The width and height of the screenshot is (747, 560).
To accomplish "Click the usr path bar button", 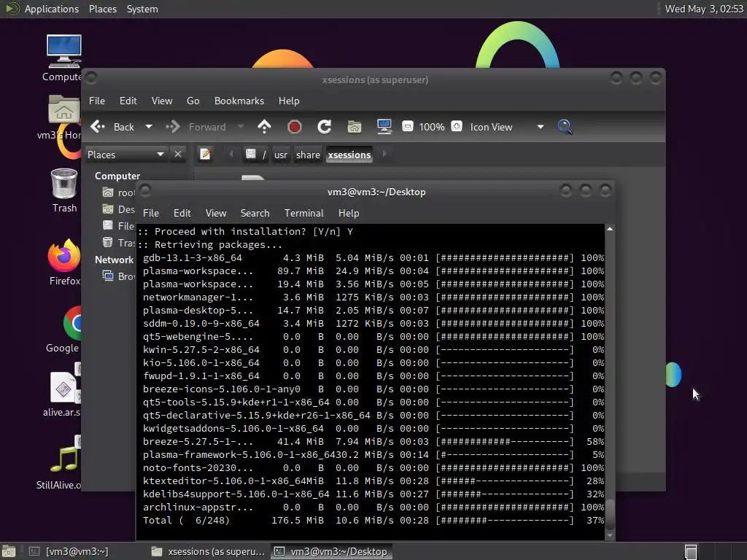I will pyautogui.click(x=281, y=155).
